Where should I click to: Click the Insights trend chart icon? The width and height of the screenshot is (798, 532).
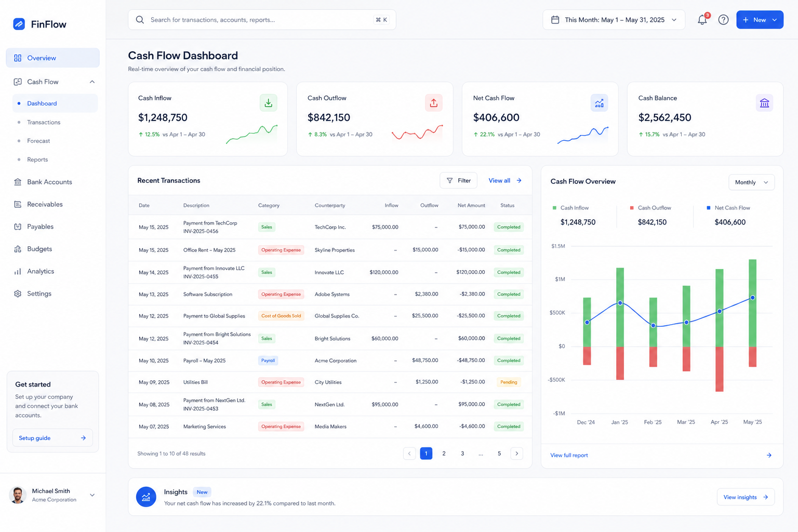tap(146, 497)
